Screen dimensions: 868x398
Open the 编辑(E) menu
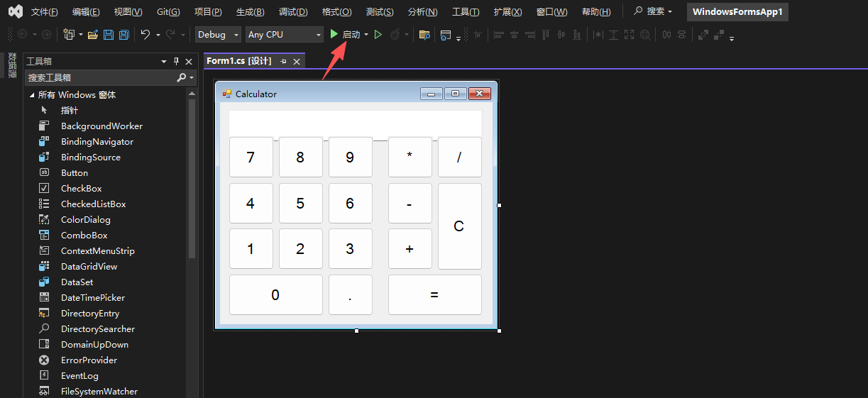[86, 12]
